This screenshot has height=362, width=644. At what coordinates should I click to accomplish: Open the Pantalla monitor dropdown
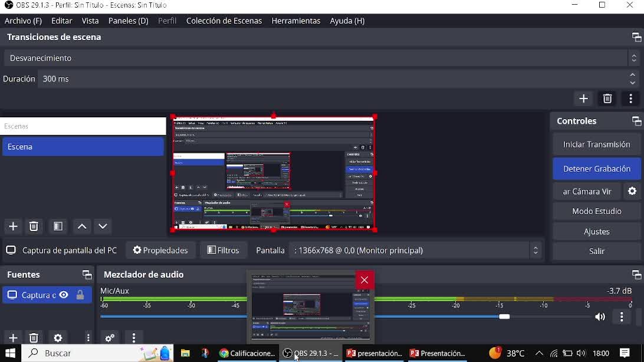click(x=415, y=251)
